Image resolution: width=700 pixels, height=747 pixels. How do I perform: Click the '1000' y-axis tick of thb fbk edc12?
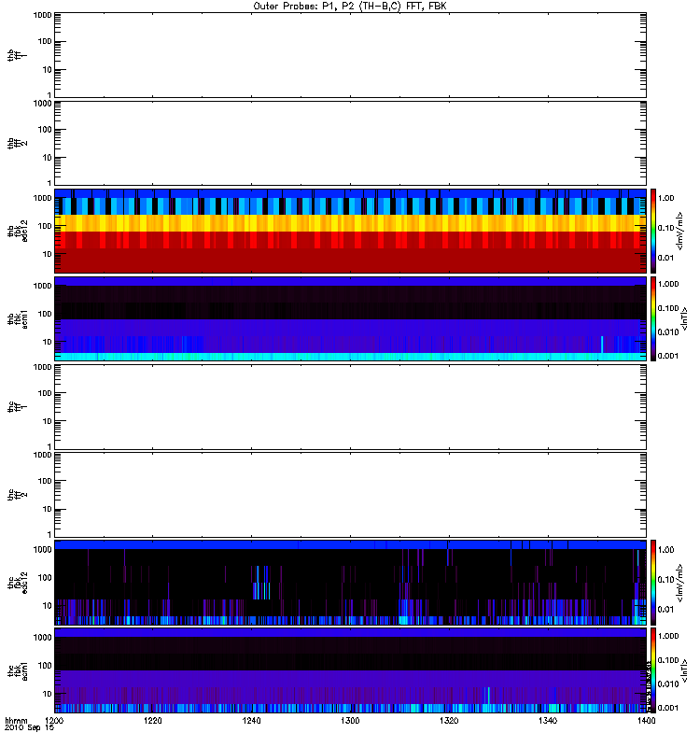coord(42,198)
